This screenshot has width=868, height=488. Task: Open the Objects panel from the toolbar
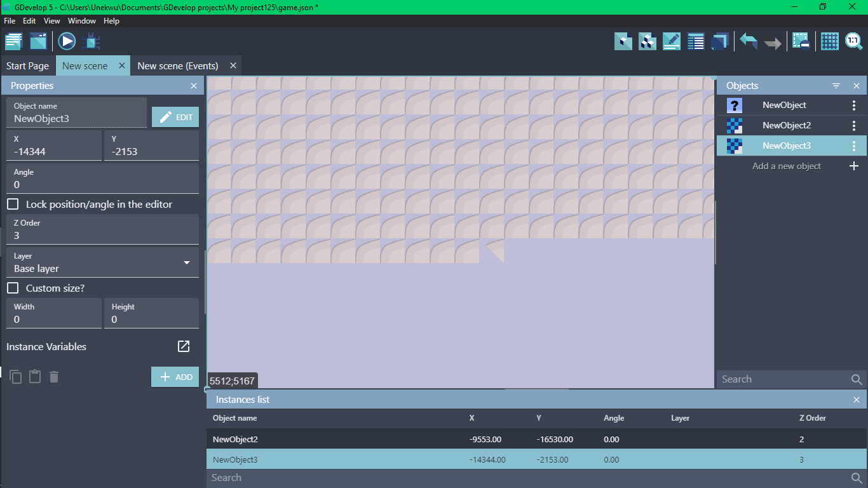click(x=623, y=41)
